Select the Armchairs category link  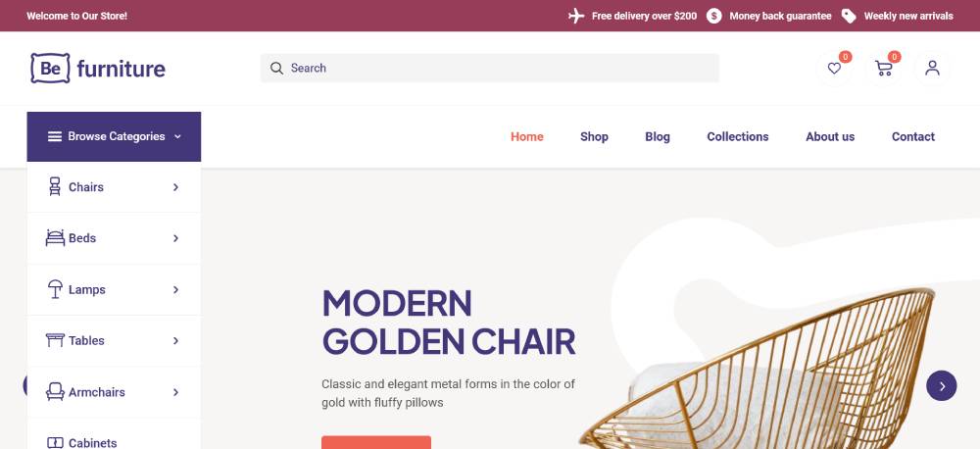click(96, 392)
